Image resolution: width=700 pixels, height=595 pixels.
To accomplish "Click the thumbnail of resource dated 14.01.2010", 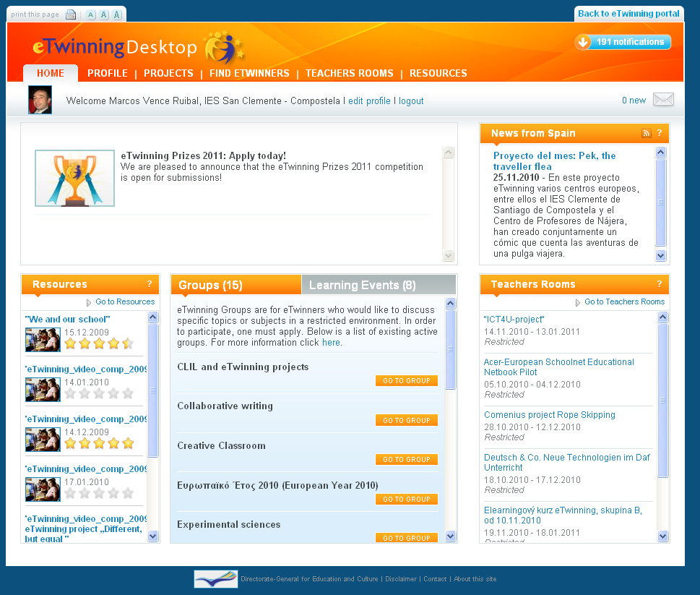I will 43,390.
